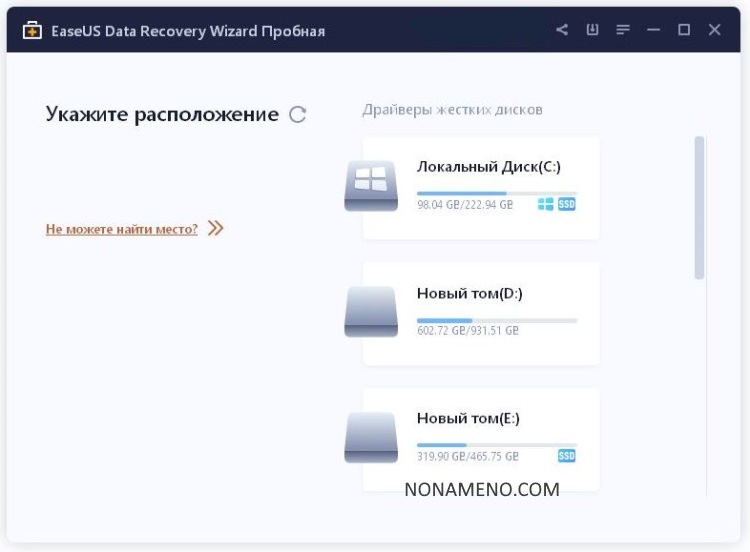Refresh the drive list next to Укажите расположение
750x552 pixels.
297,115
